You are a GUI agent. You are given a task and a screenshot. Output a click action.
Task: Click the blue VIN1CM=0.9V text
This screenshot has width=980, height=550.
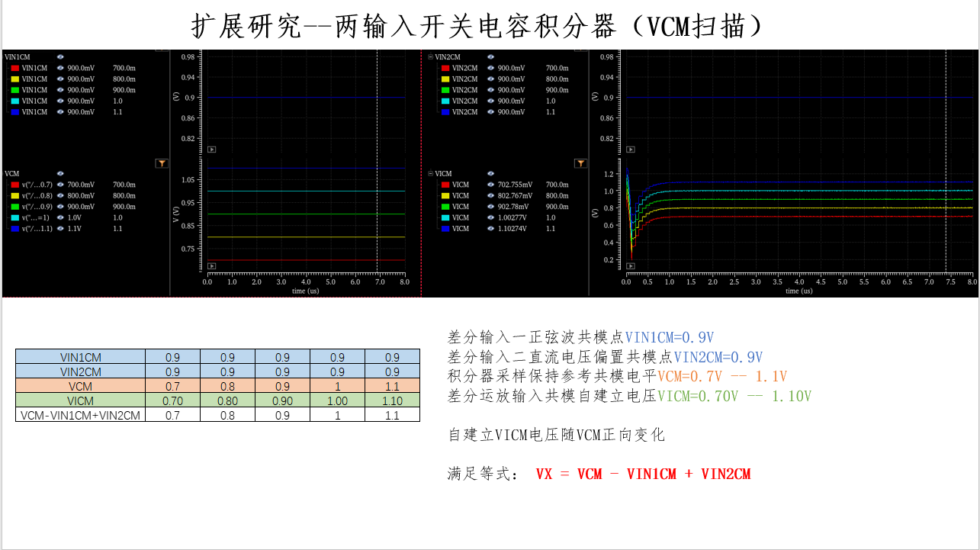point(670,337)
